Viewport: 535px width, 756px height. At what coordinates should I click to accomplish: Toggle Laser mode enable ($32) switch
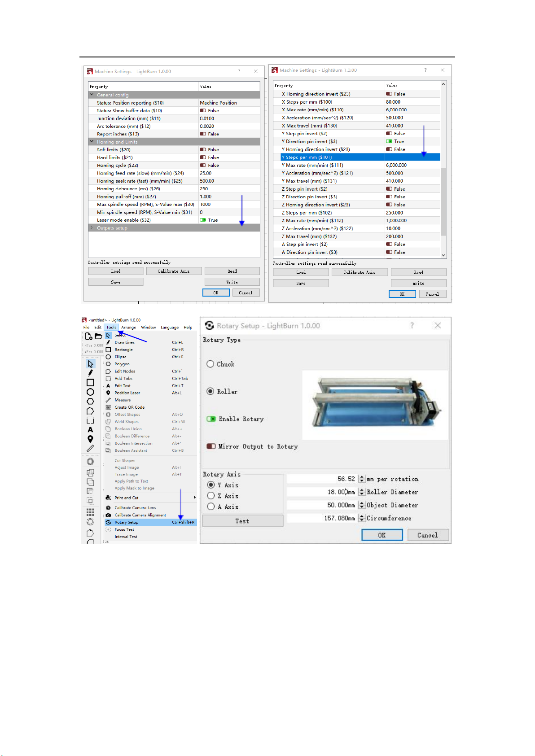[203, 220]
